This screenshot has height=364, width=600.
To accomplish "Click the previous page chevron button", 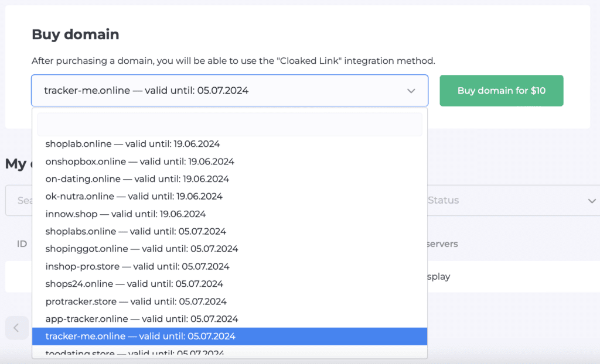I will (16, 328).
